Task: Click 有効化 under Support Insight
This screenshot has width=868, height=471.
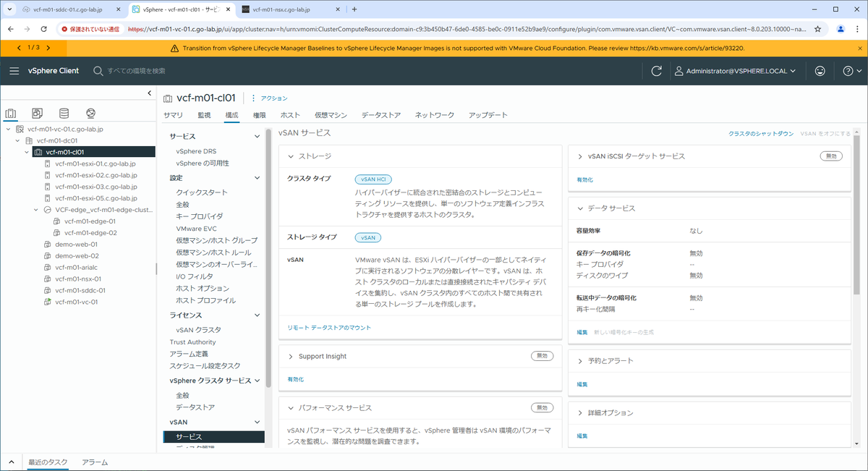Action: (295, 379)
